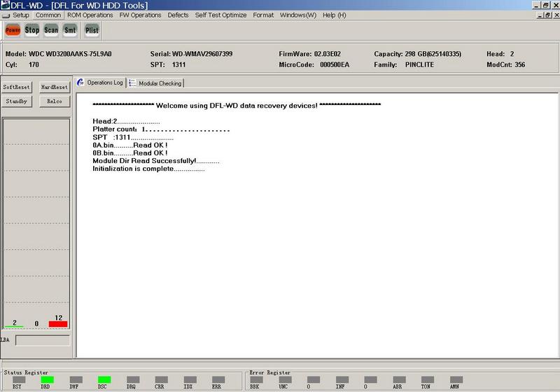This screenshot has width=560, height=392.
Task: Click the Capacity 298 GB value
Action: click(433, 54)
